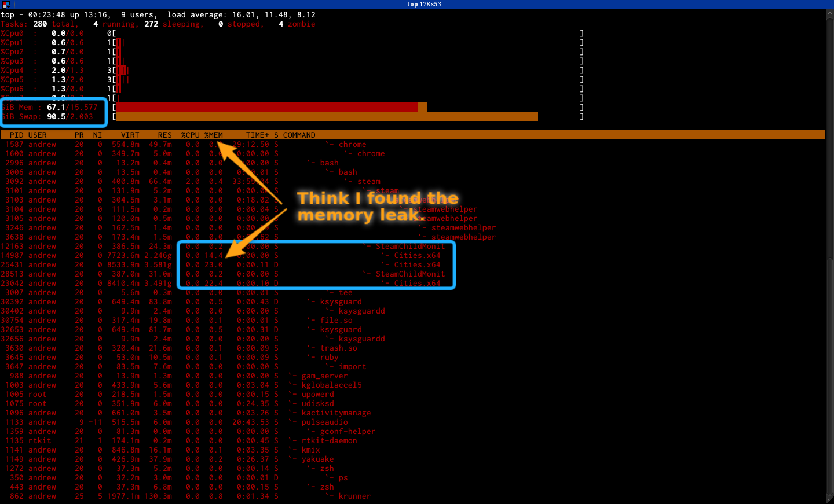Screen dimensions: 834x504
Task: Select the TIME+ column header
Action: click(x=258, y=135)
